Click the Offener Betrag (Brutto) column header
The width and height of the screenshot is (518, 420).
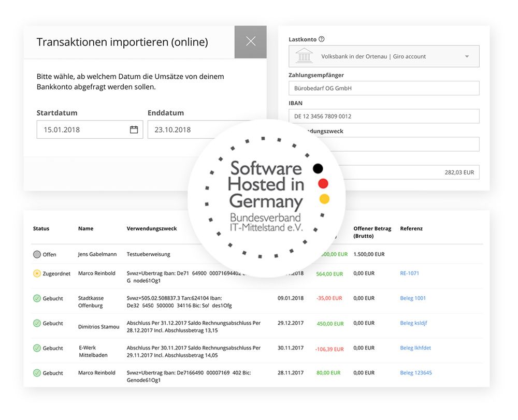(372, 232)
